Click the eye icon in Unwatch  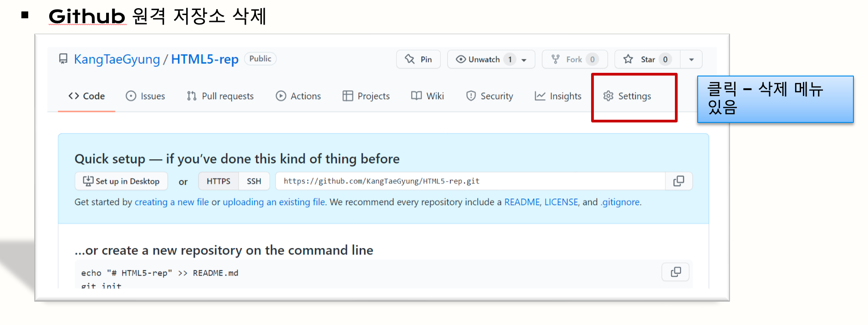tap(461, 59)
